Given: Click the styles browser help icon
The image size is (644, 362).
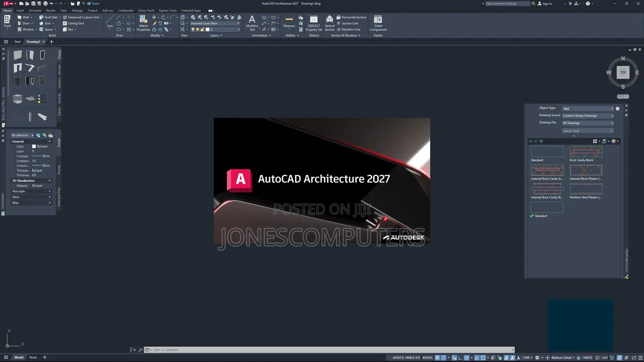Looking at the screenshot, I should coord(617,109).
